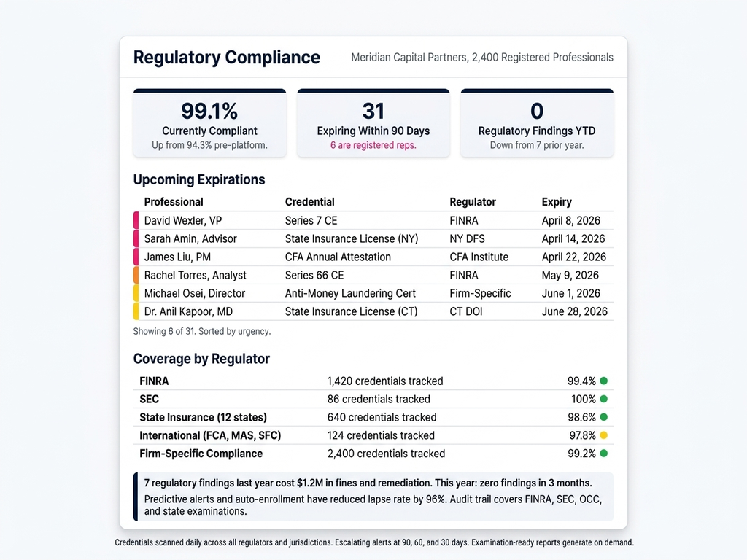
Task: Click the SEC 100% status dot
Action: click(604, 399)
